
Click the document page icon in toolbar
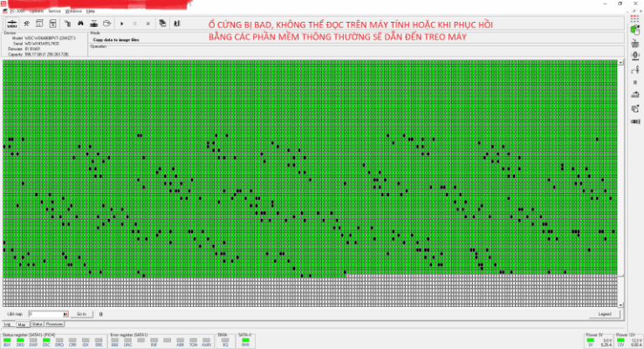click(39, 24)
